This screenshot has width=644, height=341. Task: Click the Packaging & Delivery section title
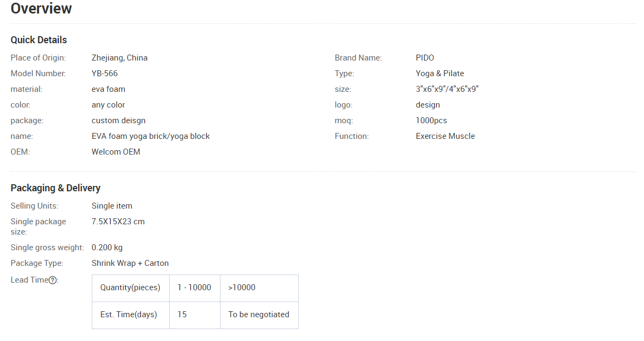click(56, 188)
